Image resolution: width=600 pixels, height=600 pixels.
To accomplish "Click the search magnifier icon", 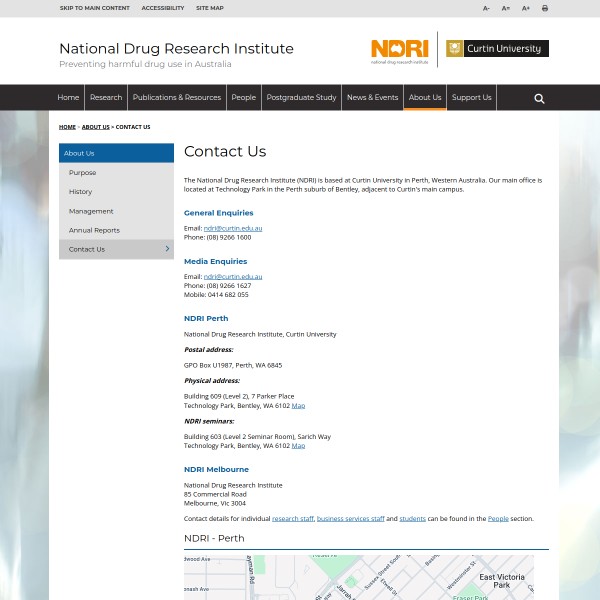I will coord(539,98).
